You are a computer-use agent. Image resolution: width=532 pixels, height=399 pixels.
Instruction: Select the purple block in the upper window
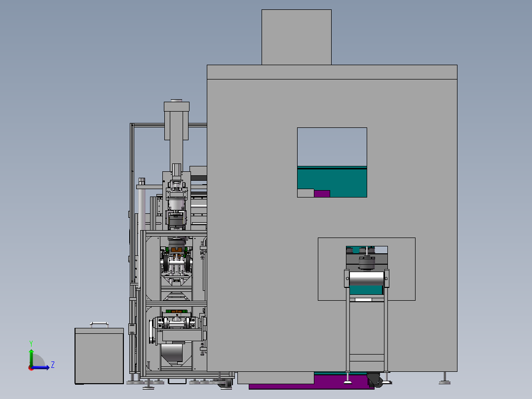coord(322,194)
